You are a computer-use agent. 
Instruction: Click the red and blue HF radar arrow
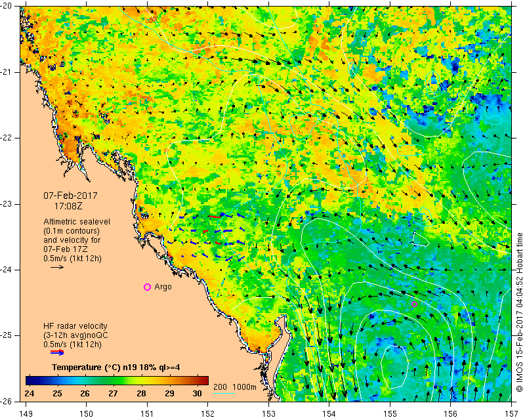(x=57, y=352)
